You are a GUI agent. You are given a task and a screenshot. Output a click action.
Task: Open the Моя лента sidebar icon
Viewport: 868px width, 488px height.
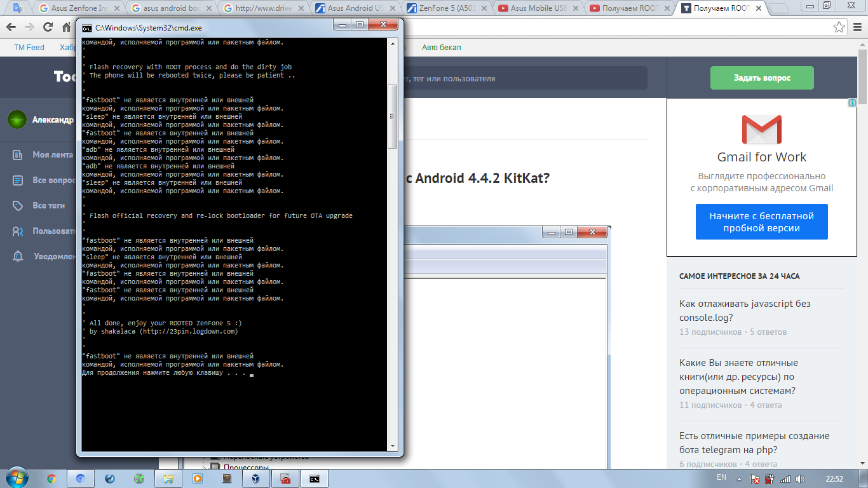click(x=18, y=154)
